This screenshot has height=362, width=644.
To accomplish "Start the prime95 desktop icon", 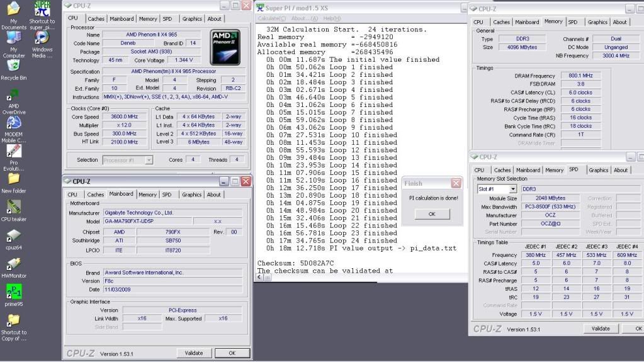I will [x=14, y=291].
